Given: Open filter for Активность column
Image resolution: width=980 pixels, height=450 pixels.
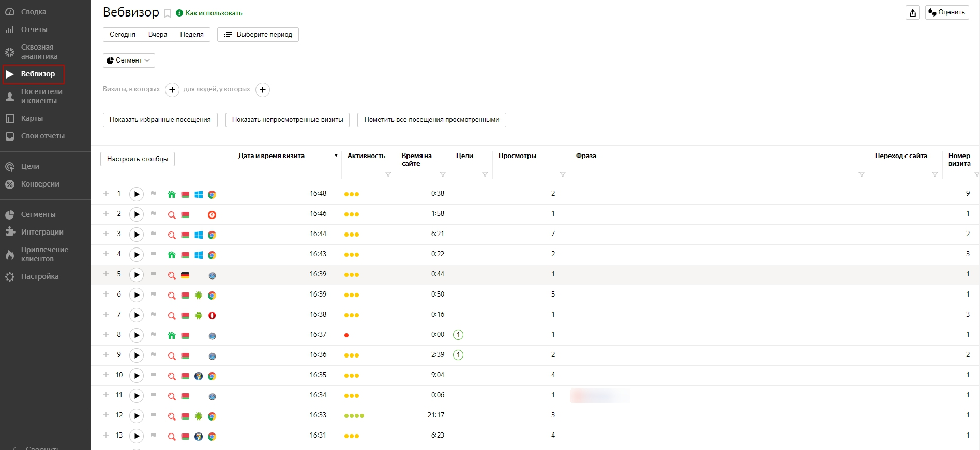Looking at the screenshot, I should pos(388,175).
